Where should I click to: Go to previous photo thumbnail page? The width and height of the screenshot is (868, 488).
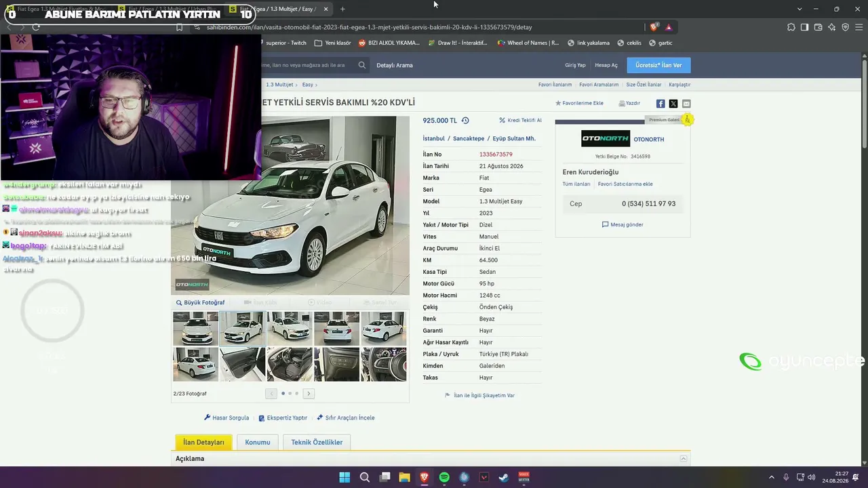click(x=271, y=393)
